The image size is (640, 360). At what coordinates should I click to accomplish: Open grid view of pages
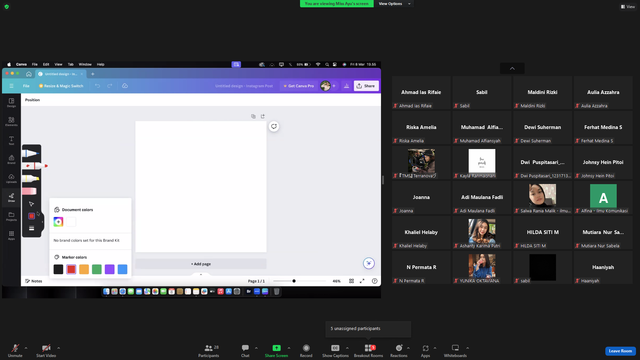351,281
